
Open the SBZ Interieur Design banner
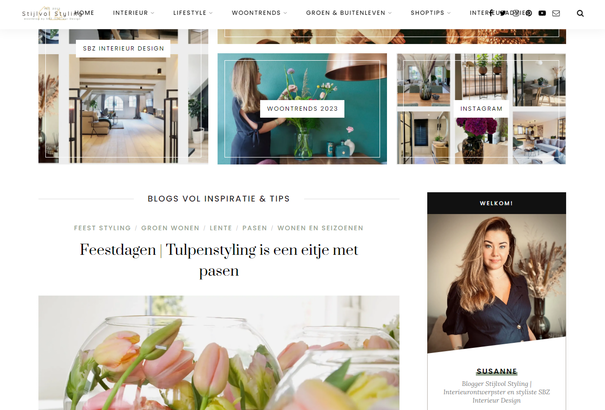(x=123, y=49)
